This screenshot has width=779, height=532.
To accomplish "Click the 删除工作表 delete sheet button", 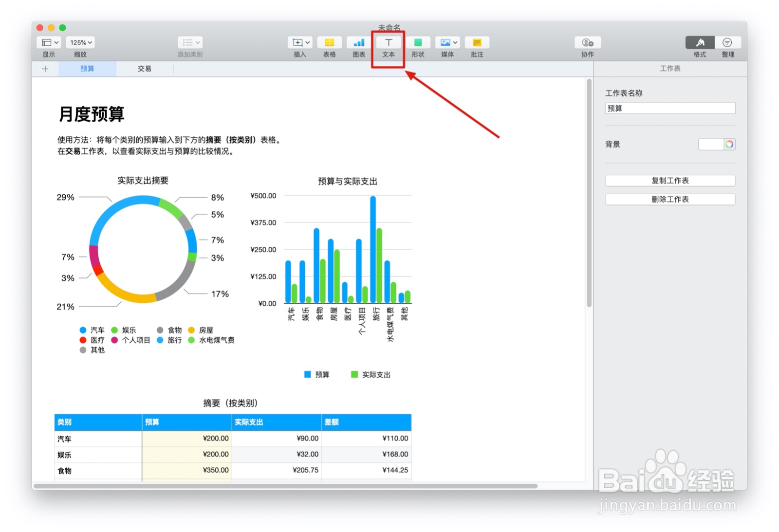I will [x=670, y=199].
